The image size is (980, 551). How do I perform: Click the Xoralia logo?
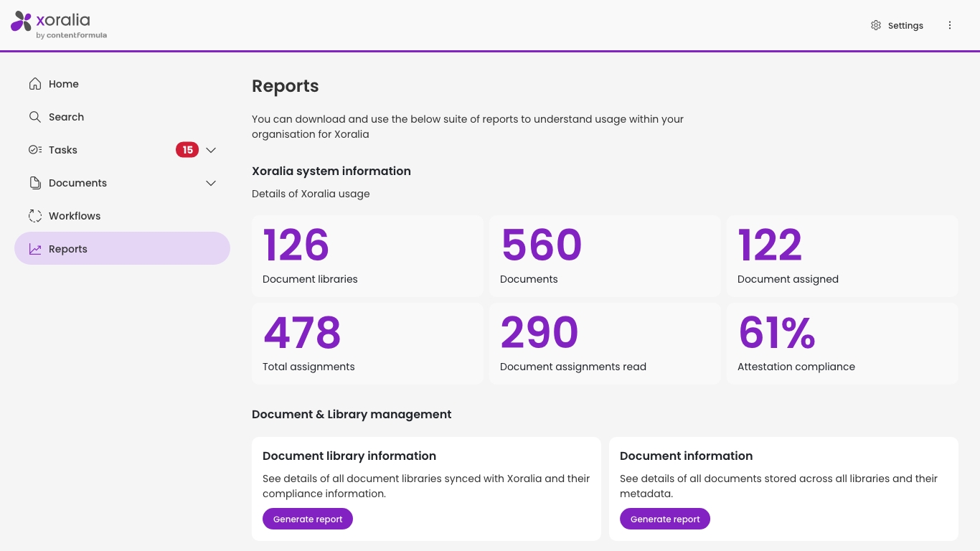(59, 24)
